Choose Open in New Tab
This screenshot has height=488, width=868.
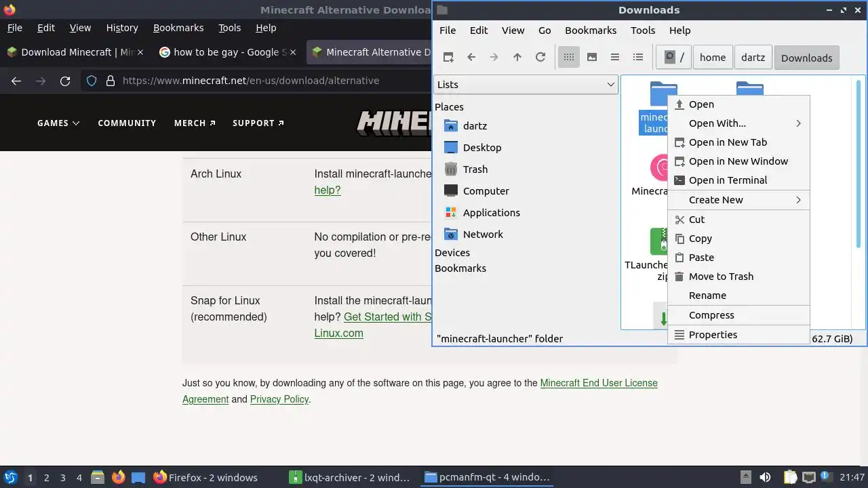click(x=738, y=142)
